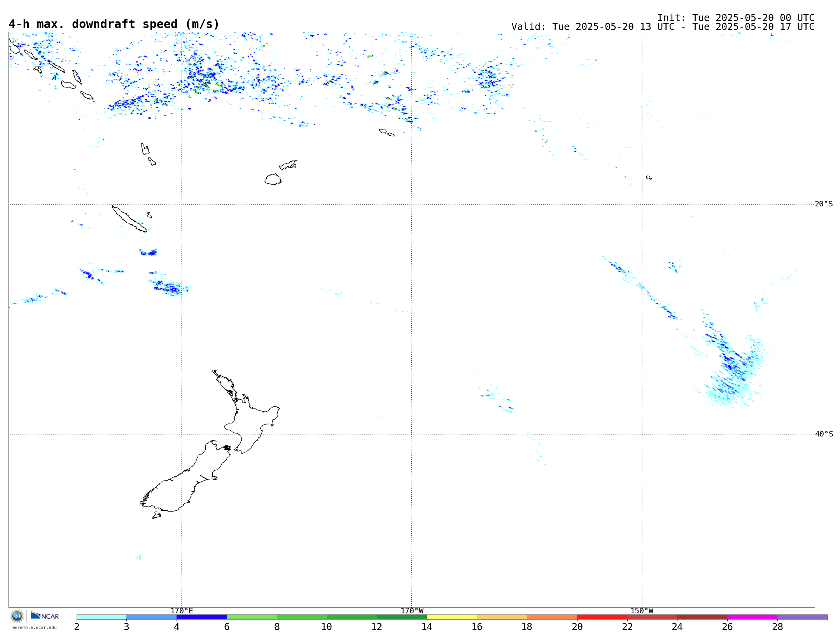Pick the light orange 16–18 m/s colorbar swatch
This screenshot has height=632, width=840.
click(x=502, y=617)
